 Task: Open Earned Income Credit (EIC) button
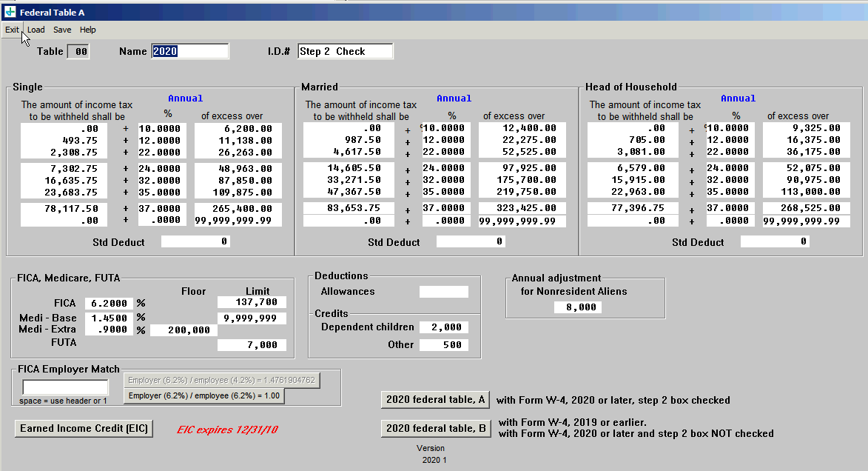pyautogui.click(x=84, y=428)
